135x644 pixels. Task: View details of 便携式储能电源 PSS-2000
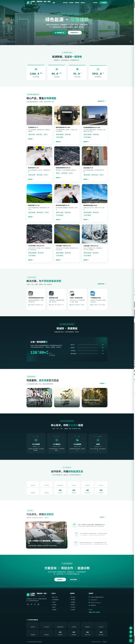58,142
